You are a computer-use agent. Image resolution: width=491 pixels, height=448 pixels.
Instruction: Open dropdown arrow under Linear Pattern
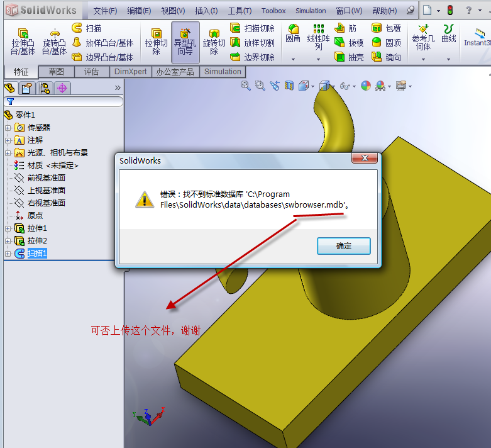click(x=318, y=59)
